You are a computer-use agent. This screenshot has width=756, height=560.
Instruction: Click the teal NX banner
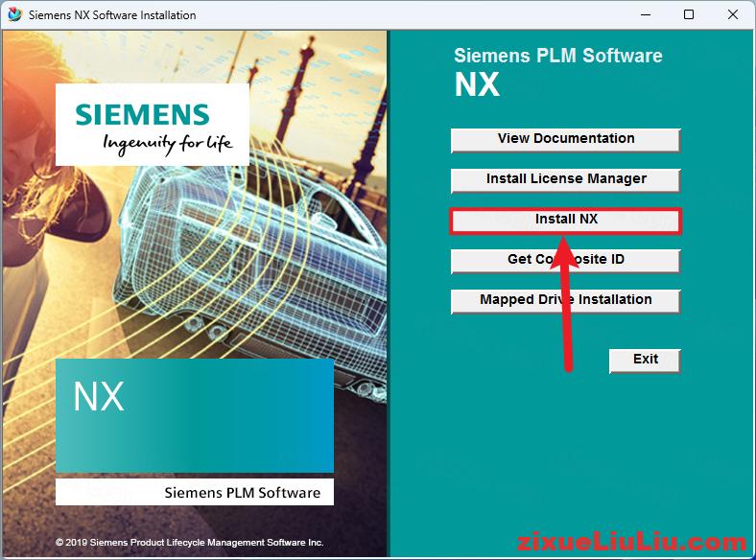[194, 415]
